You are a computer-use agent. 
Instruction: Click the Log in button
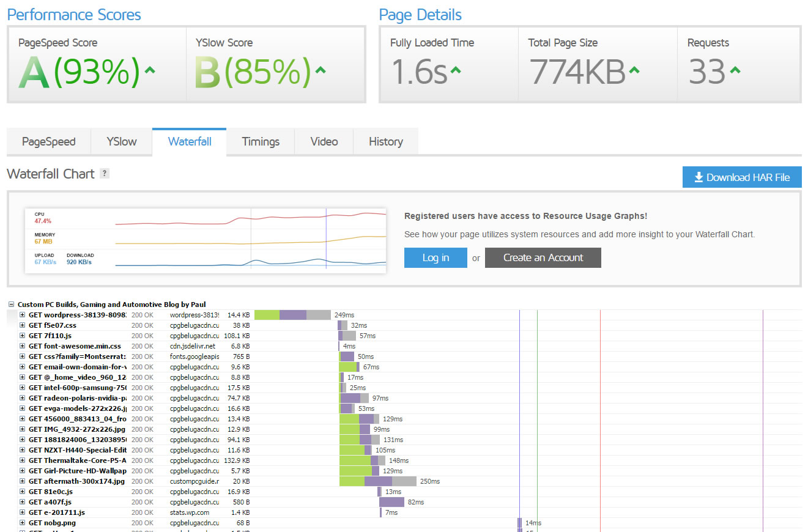tap(436, 257)
